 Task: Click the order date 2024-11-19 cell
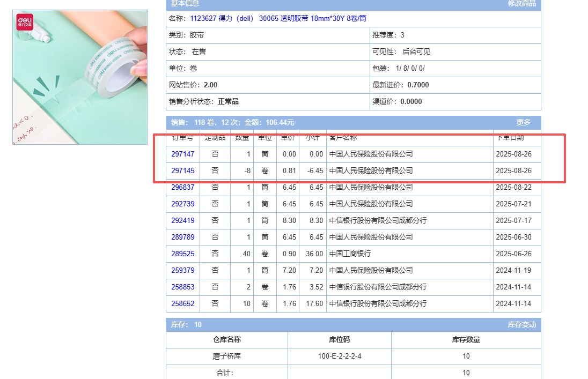click(517, 270)
